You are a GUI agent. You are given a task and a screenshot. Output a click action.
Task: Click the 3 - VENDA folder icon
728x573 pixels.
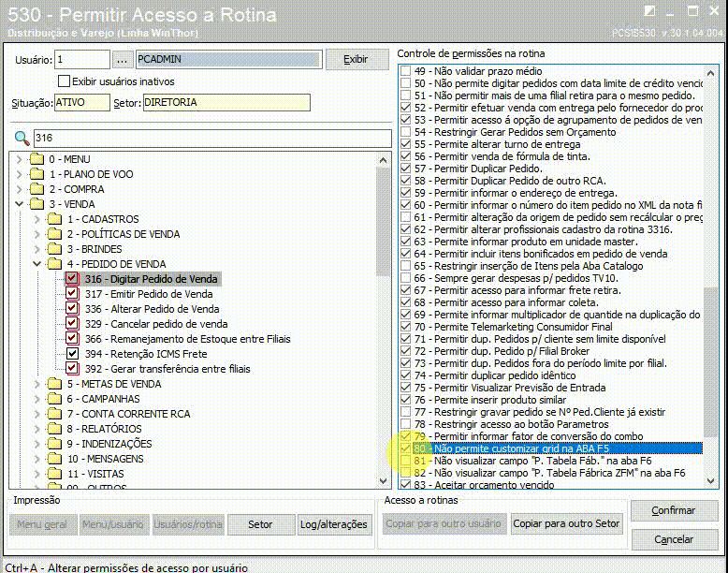point(36,204)
